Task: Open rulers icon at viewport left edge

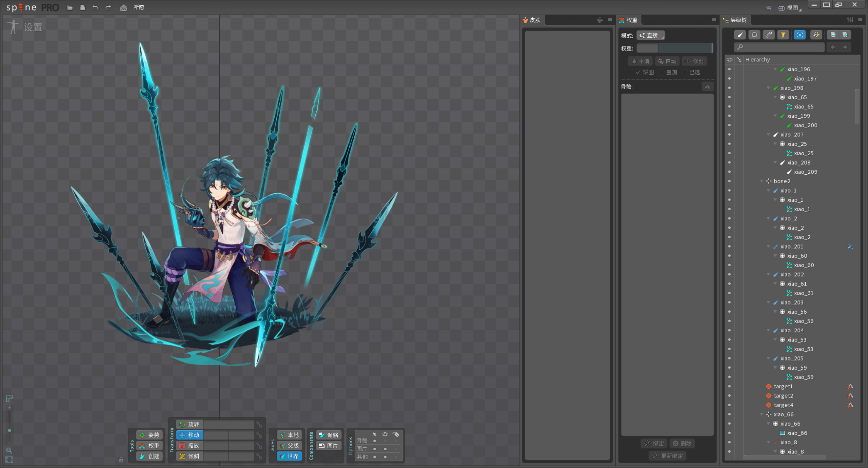Action: [9, 398]
